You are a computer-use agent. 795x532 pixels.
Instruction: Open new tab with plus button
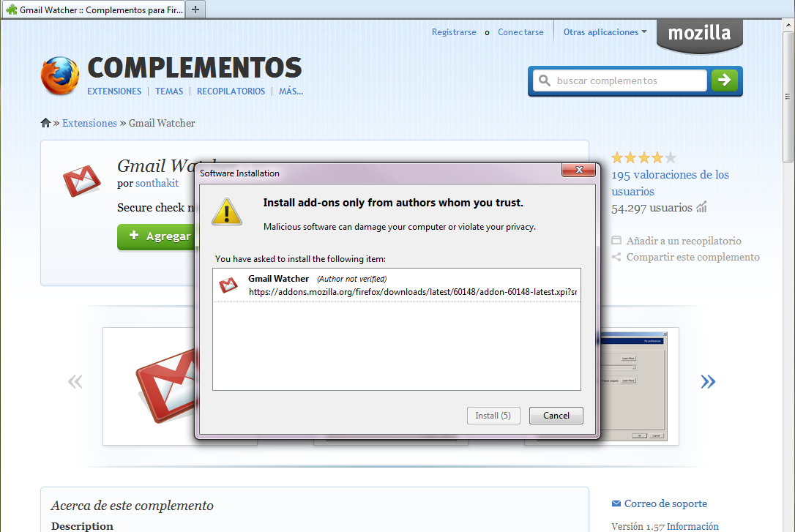click(x=195, y=10)
